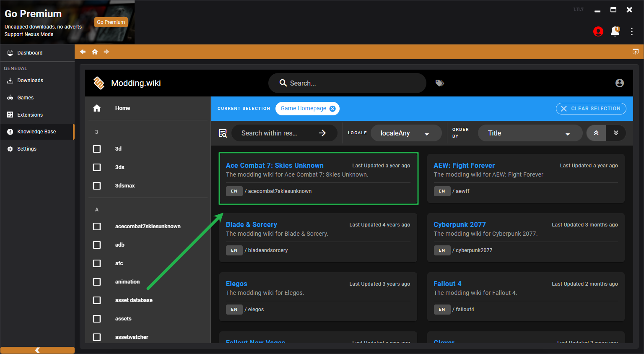Click the notification bell icon
Screen dimensions: 644x354
coord(615,31)
